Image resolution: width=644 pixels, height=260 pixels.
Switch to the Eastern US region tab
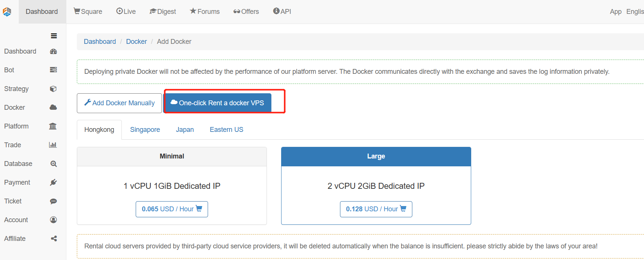[226, 130]
